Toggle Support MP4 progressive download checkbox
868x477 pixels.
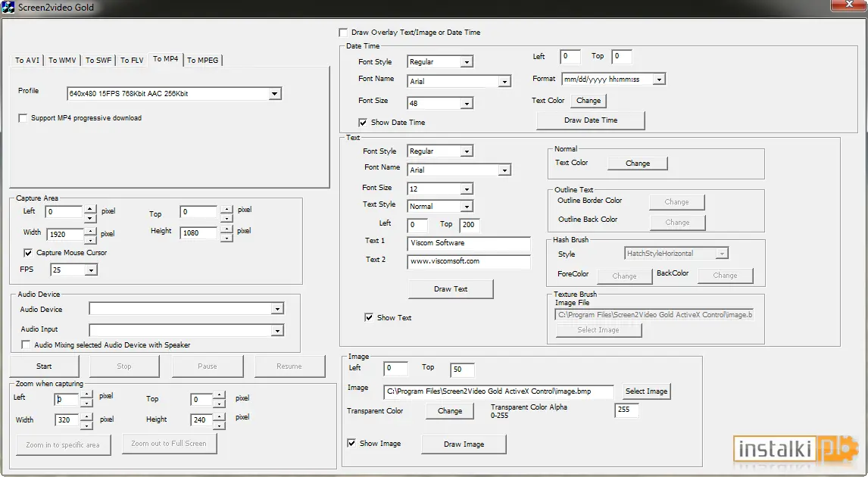tap(23, 118)
